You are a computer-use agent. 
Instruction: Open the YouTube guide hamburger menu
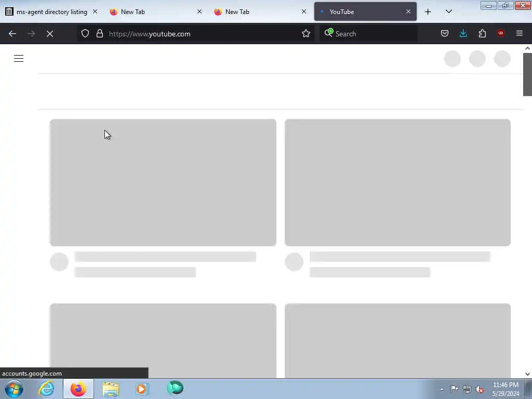point(19,58)
